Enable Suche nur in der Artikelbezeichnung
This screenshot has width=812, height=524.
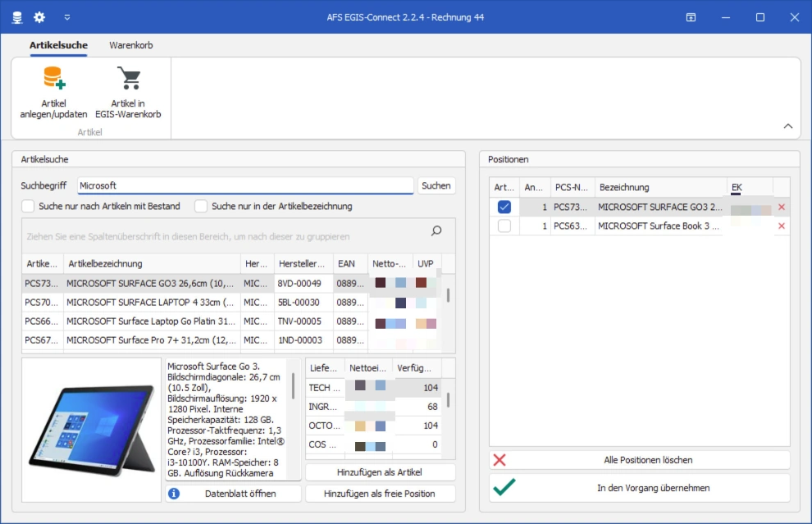tap(201, 206)
